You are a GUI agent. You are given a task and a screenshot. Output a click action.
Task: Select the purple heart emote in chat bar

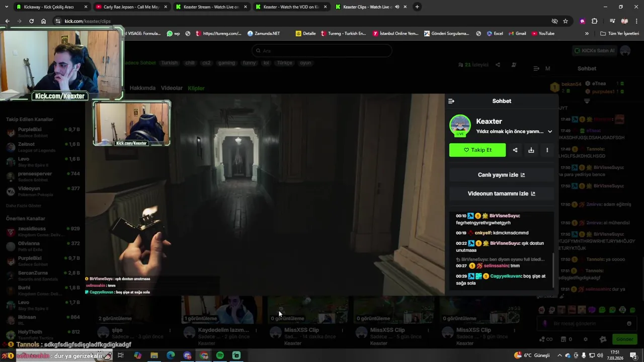[x=592, y=310]
